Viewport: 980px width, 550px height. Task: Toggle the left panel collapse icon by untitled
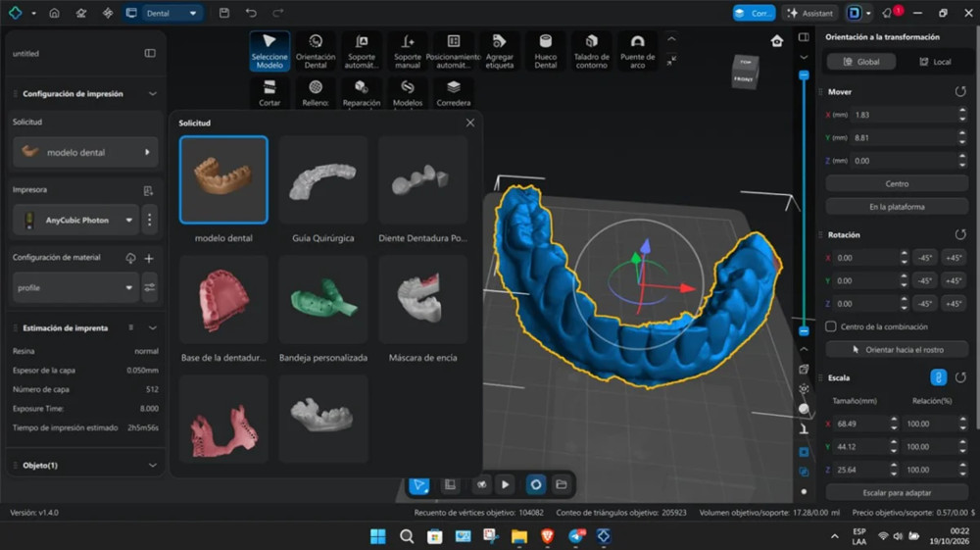click(x=150, y=53)
